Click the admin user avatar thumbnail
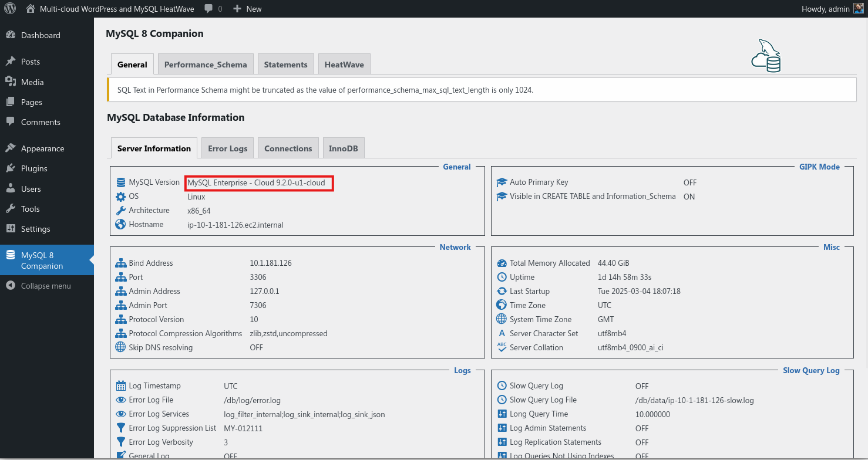The width and height of the screenshot is (868, 460). click(x=858, y=9)
